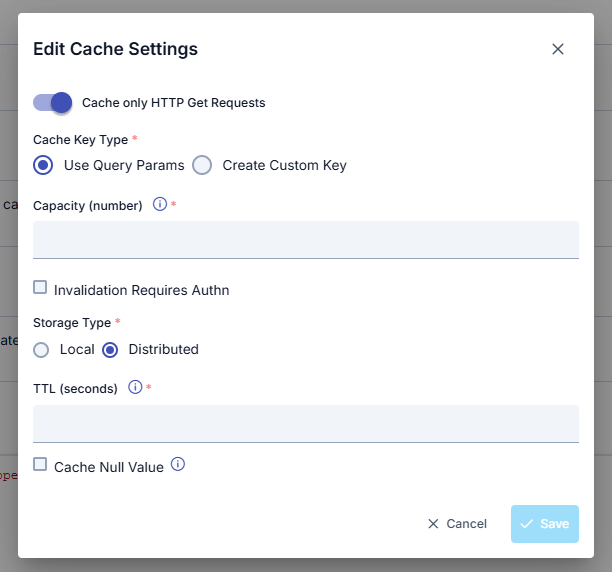
Task: Click the TTL info icon
Action: (x=135, y=387)
